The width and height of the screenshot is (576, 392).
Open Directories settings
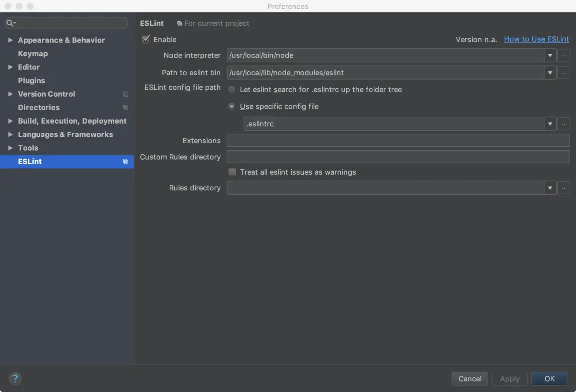39,108
